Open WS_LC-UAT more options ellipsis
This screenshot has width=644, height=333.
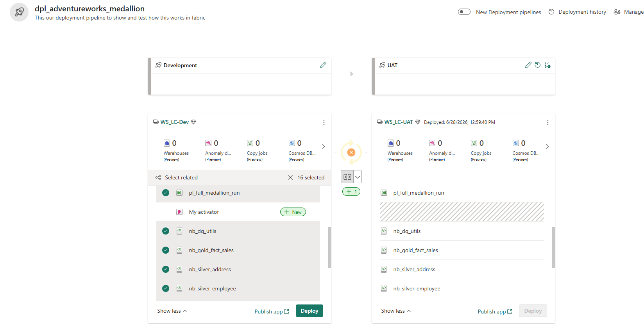[x=547, y=123]
